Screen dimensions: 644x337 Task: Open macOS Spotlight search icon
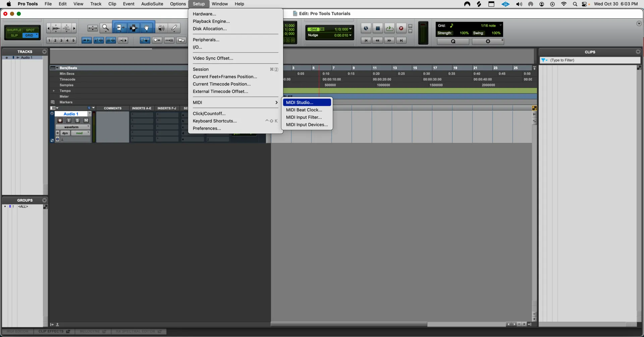(x=575, y=4)
